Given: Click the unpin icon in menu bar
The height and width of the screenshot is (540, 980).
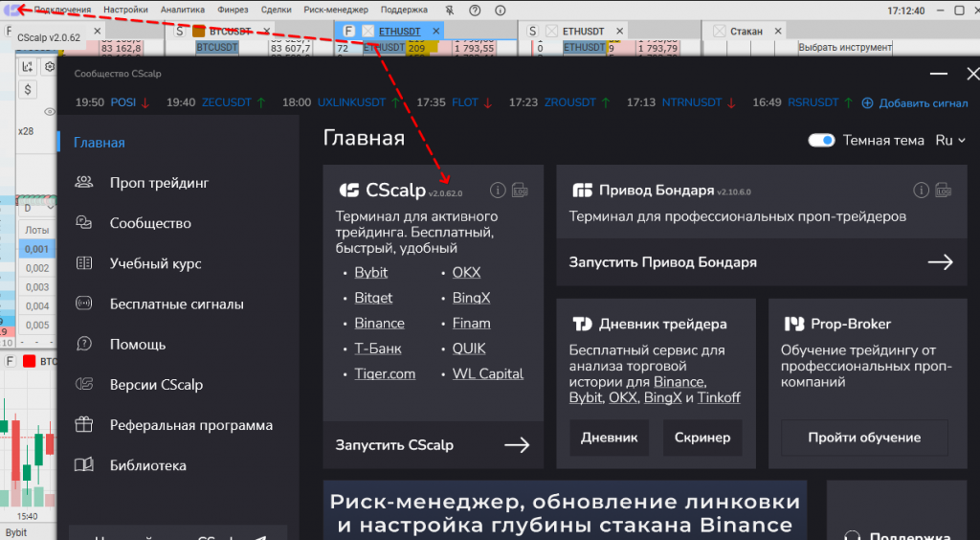Looking at the screenshot, I should click(450, 10).
